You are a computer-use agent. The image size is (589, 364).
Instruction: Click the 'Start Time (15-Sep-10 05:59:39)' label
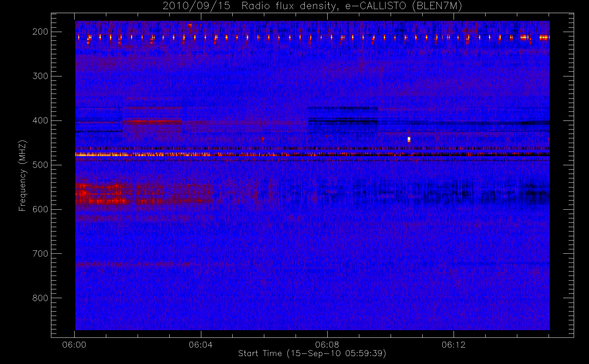tap(312, 353)
